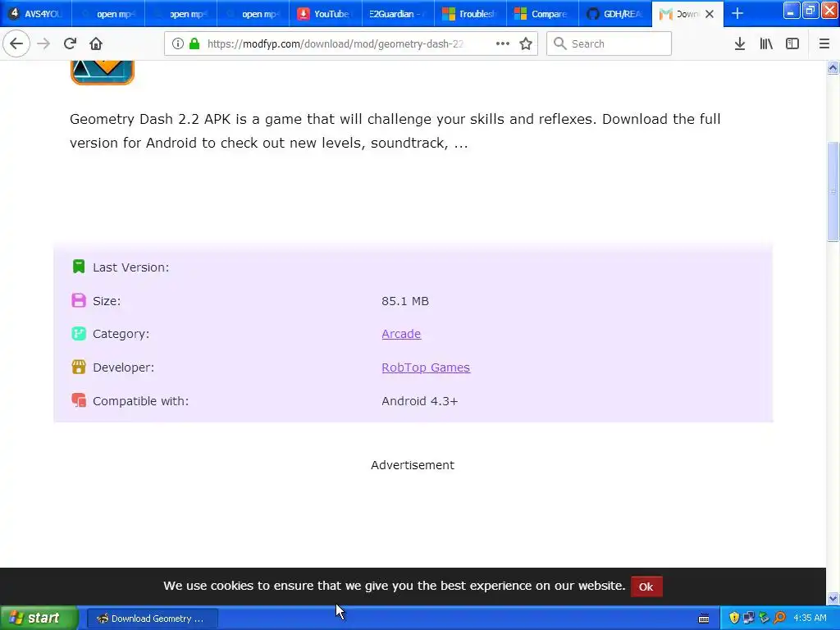
Task: Close the active Download tab
Action: point(710,15)
